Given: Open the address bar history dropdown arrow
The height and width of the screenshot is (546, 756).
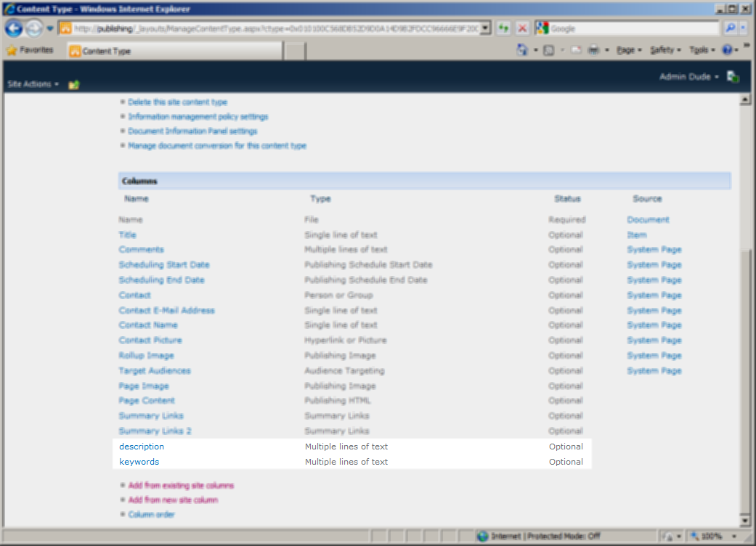Looking at the screenshot, I should 485,28.
